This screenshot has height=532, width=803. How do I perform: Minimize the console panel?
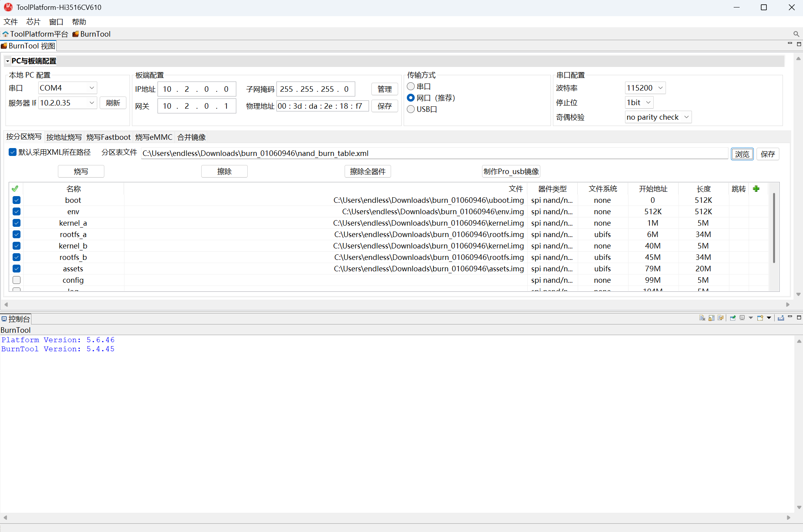pyautogui.click(x=790, y=317)
